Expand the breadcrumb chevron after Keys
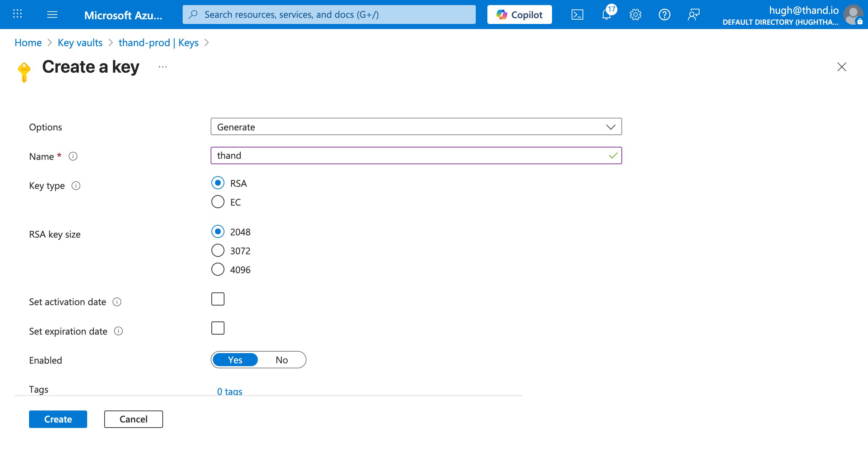The height and width of the screenshot is (457, 868). click(207, 43)
